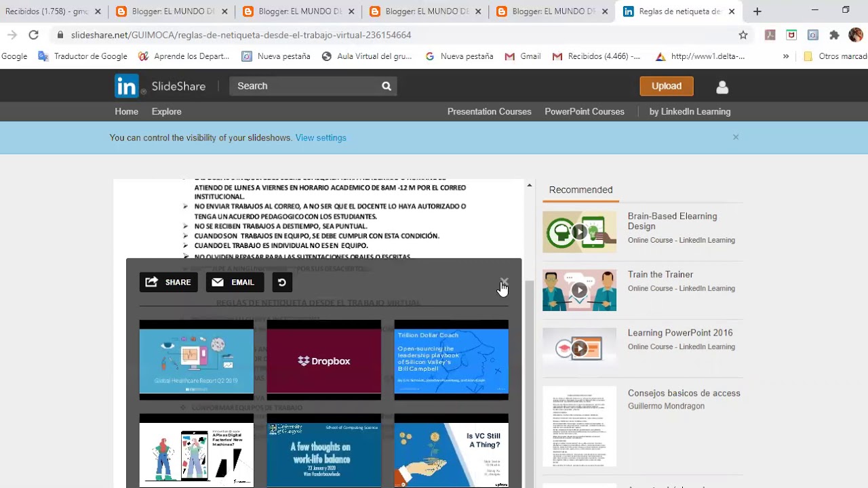Image resolution: width=868 pixels, height=488 pixels.
Task: Open the Gmail bookmark
Action: coord(523,56)
